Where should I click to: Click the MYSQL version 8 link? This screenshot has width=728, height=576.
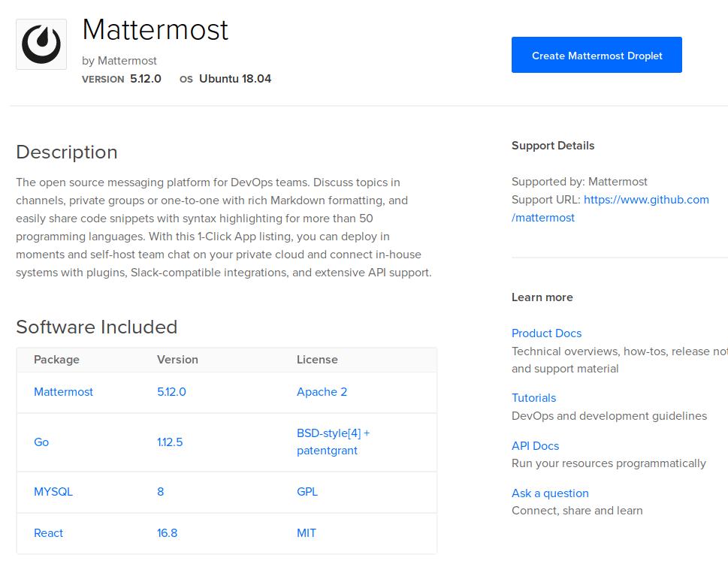[160, 492]
